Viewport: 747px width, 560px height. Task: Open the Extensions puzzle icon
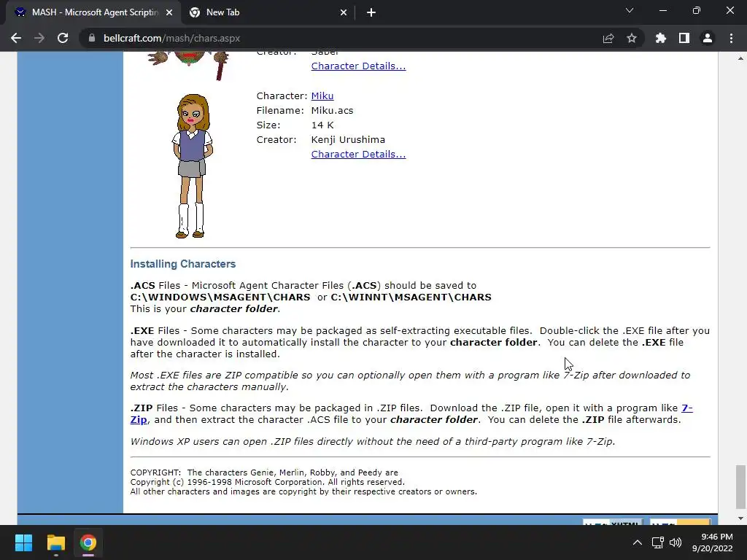pos(661,38)
